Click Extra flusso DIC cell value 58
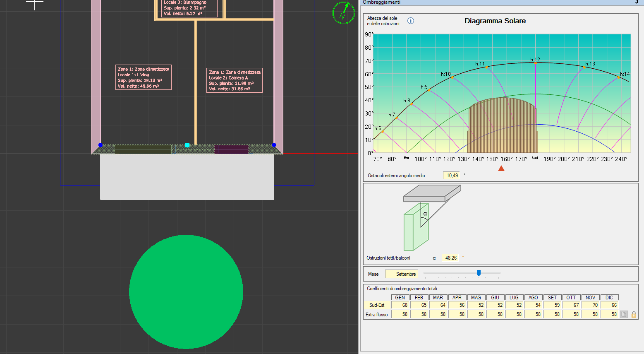This screenshot has height=354, width=644. [x=610, y=314]
